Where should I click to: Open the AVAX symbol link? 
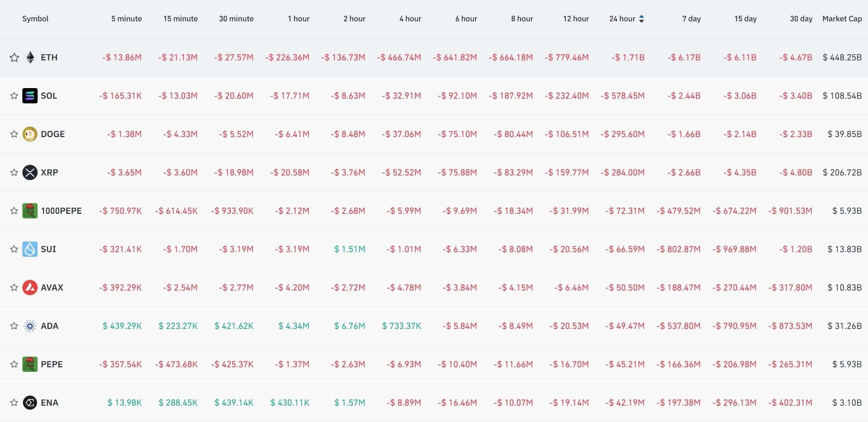pos(52,288)
